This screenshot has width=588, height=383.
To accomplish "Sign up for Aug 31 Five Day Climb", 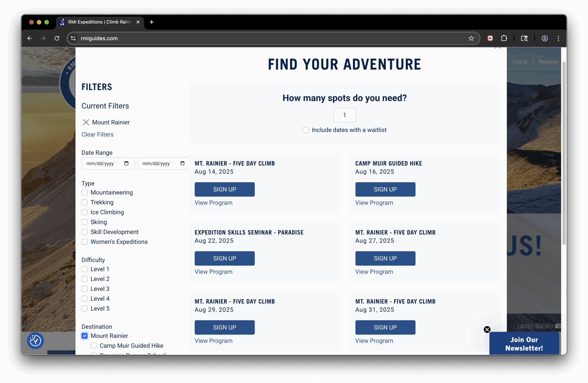I will point(385,327).
